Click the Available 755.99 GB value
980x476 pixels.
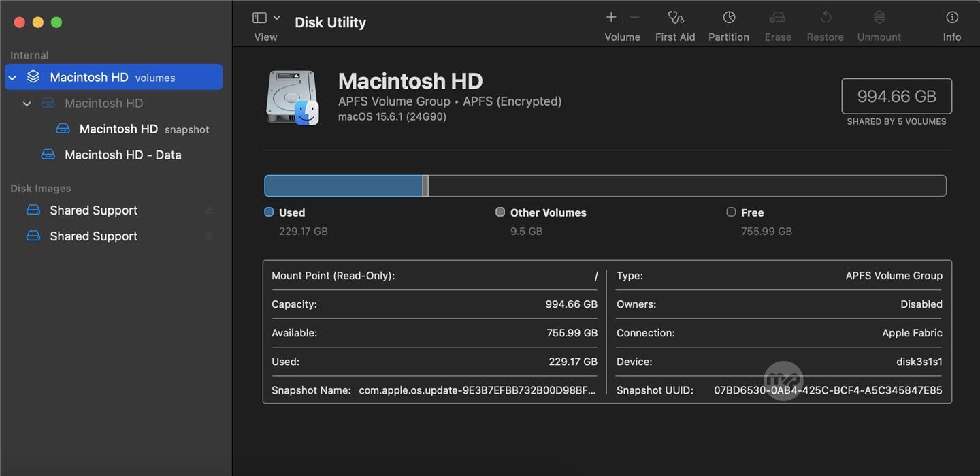572,333
